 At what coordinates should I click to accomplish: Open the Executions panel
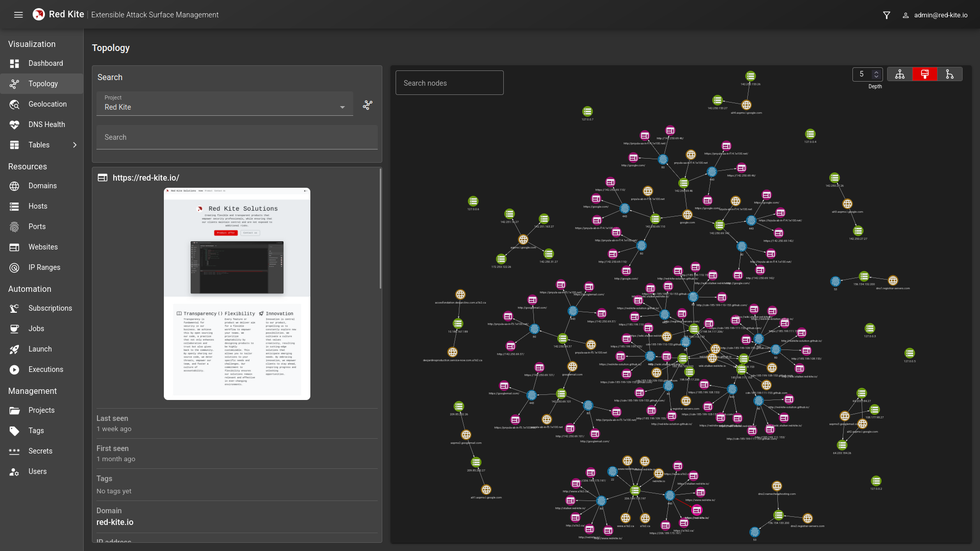tap(45, 369)
